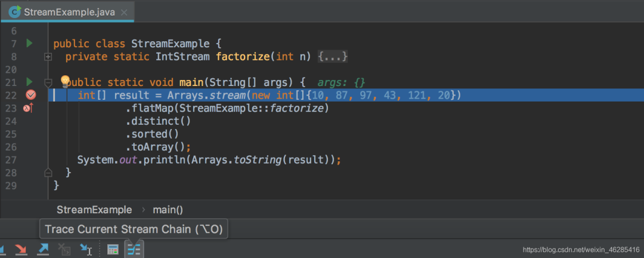Image resolution: width=644 pixels, height=258 pixels.
Task: Click 'System' on line 27
Action: click(95, 159)
